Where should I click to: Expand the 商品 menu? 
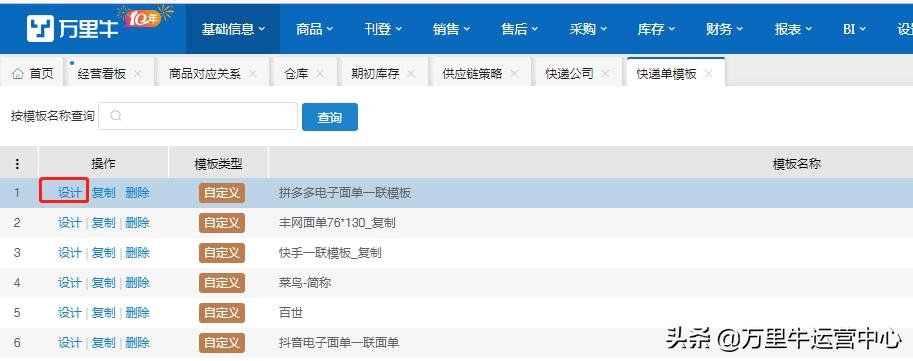pyautogui.click(x=314, y=29)
